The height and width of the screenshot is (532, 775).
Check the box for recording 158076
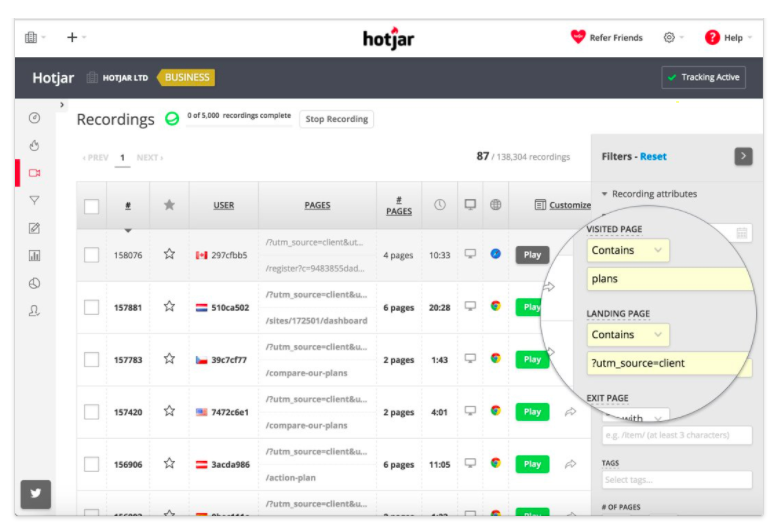(91, 255)
